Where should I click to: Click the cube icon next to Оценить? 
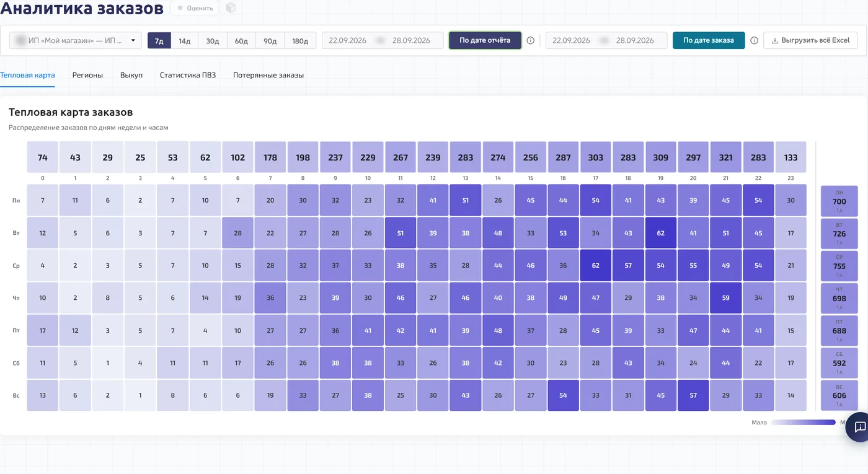click(x=231, y=8)
